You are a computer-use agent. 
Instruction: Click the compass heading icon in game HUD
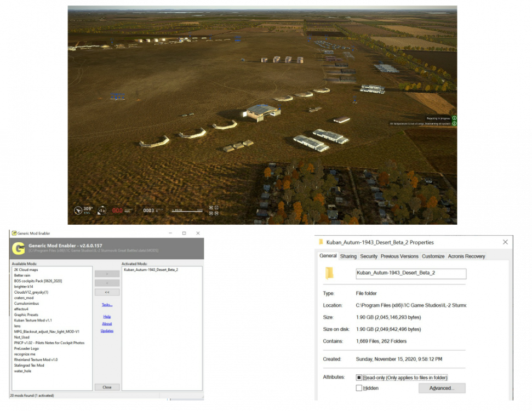[79, 210]
